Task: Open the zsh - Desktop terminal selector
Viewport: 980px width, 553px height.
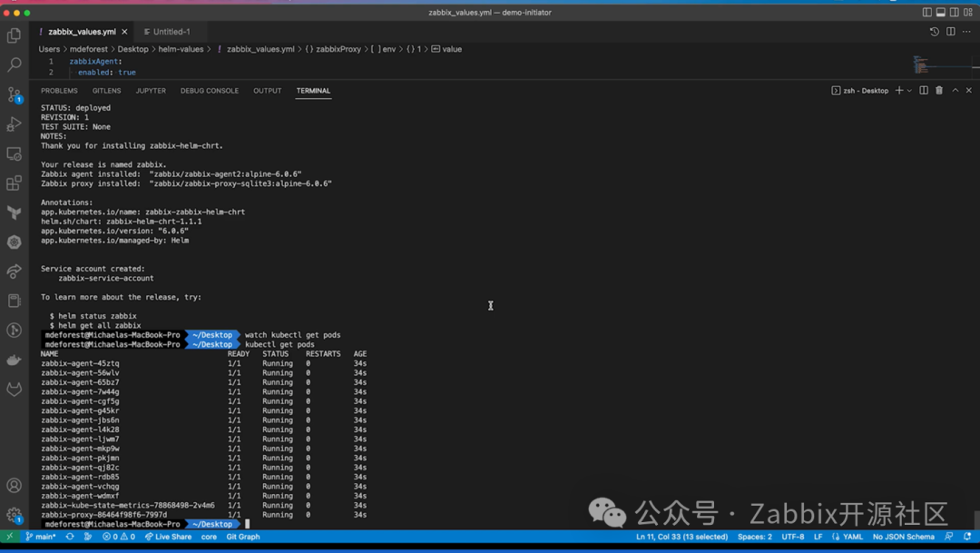Action: point(860,91)
